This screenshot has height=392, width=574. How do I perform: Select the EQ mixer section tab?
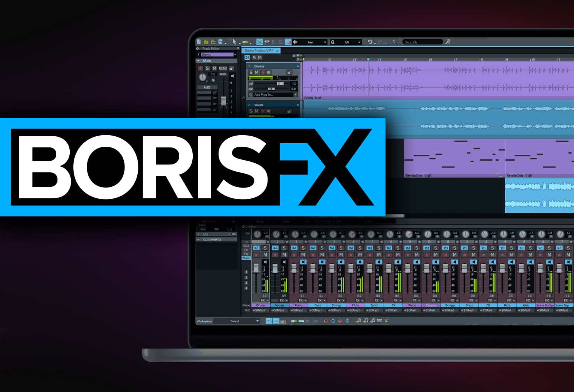coord(246,254)
